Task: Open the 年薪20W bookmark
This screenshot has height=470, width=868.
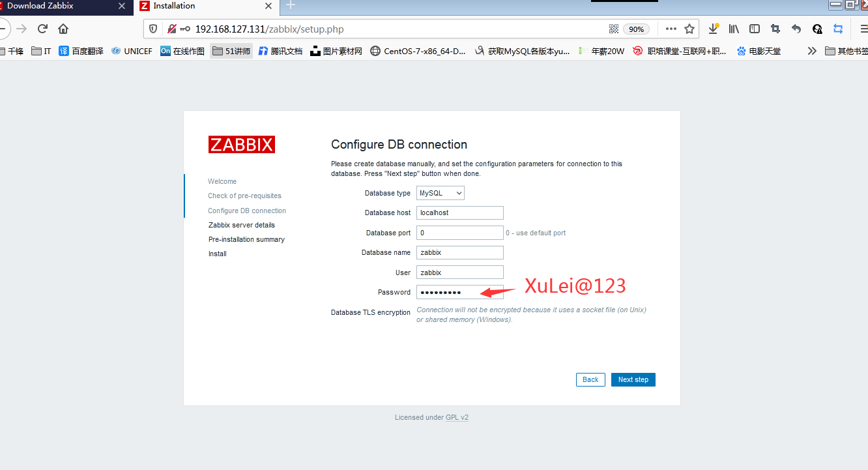Action: [601, 51]
